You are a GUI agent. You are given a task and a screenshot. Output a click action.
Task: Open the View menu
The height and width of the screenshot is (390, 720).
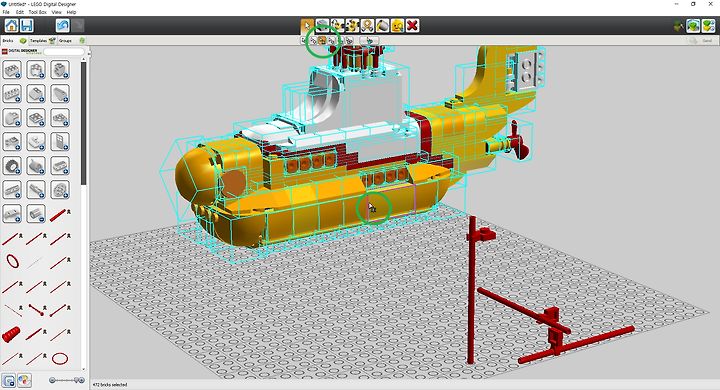(x=56, y=12)
